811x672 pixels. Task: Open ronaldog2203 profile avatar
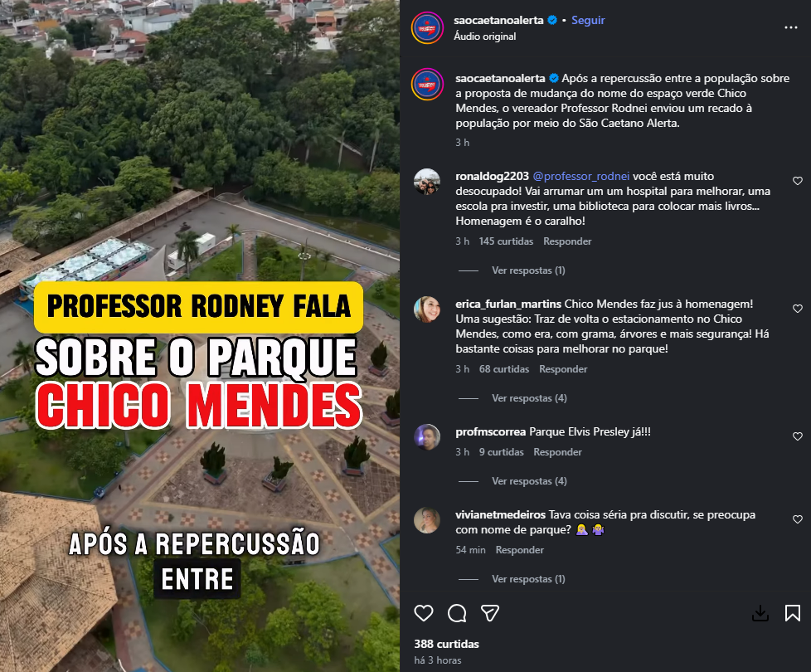pyautogui.click(x=427, y=182)
